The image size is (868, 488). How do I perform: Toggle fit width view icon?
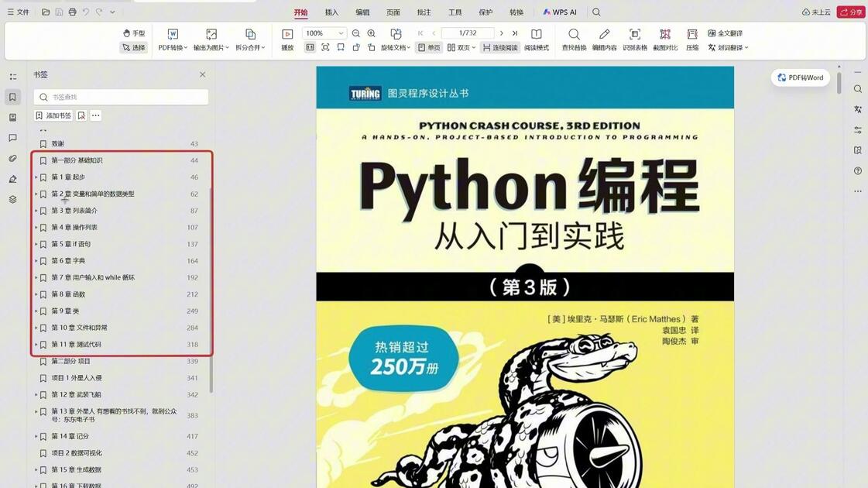[x=341, y=47]
